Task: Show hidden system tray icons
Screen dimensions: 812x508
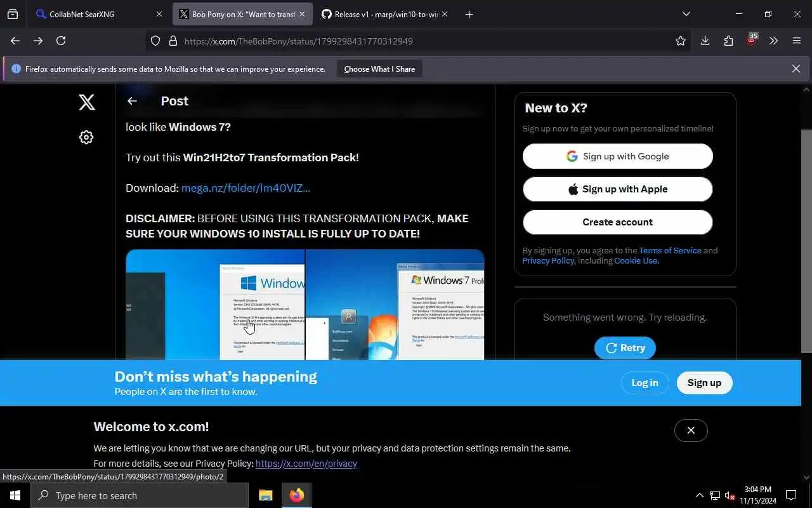Action: (x=699, y=495)
